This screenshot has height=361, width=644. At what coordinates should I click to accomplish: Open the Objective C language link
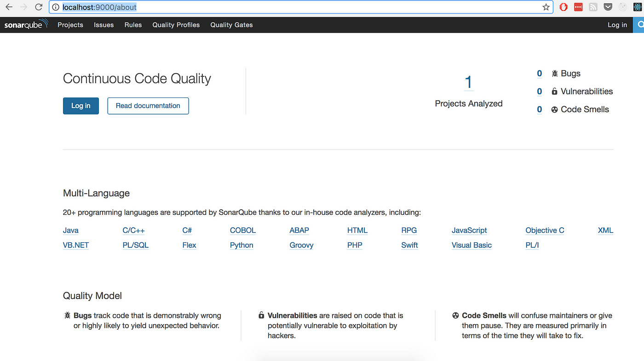click(x=545, y=230)
